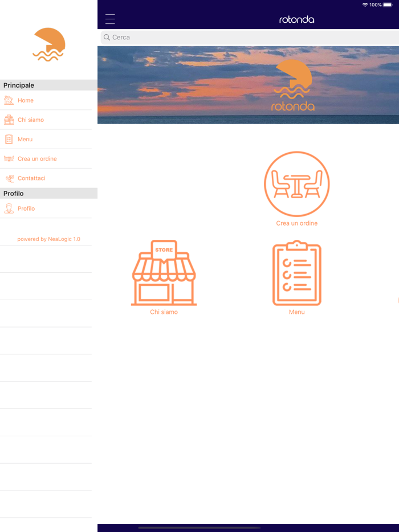Tap the orange logo atop the sidebar
Image resolution: width=399 pixels, height=532 pixels.
pos(49,44)
